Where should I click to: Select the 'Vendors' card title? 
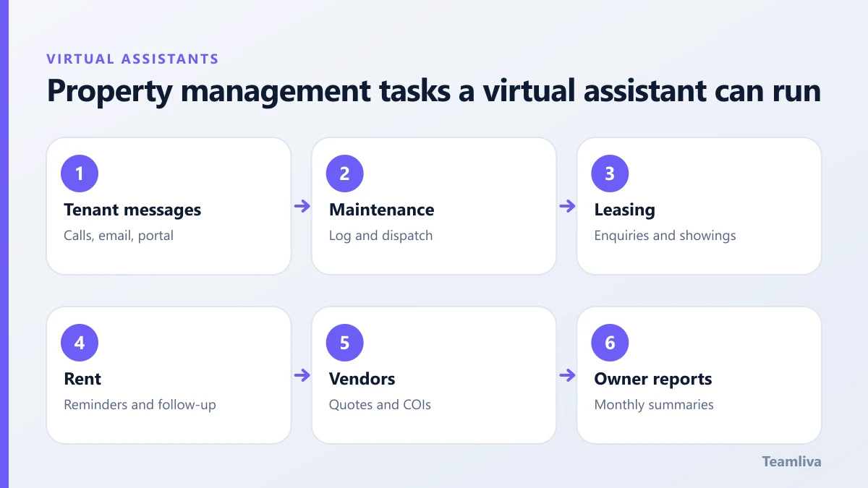pos(362,379)
